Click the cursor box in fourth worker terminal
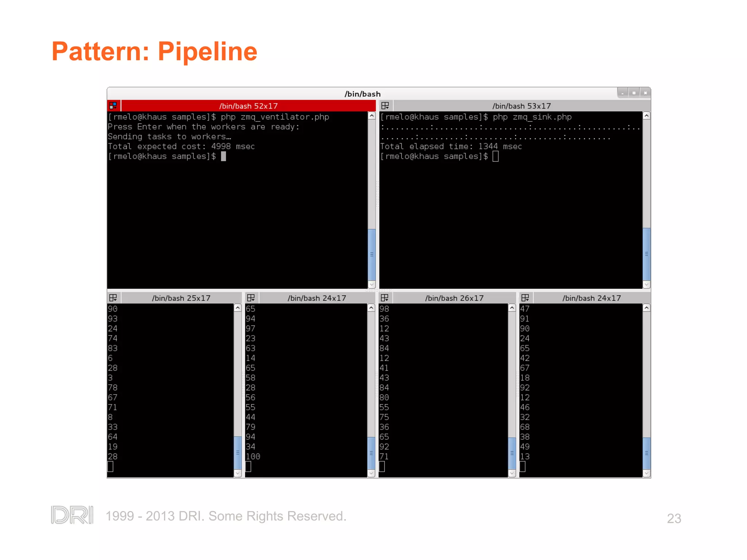This screenshot has height=560, width=747. click(x=522, y=467)
